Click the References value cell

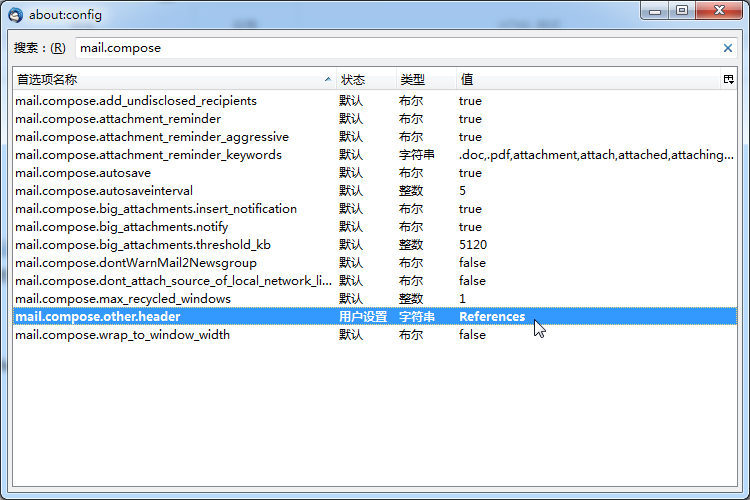(x=492, y=317)
